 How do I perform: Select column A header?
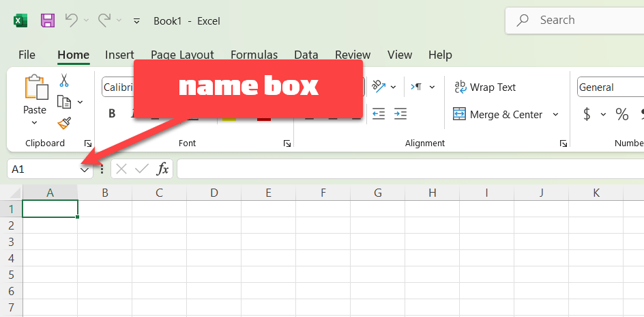(50, 193)
